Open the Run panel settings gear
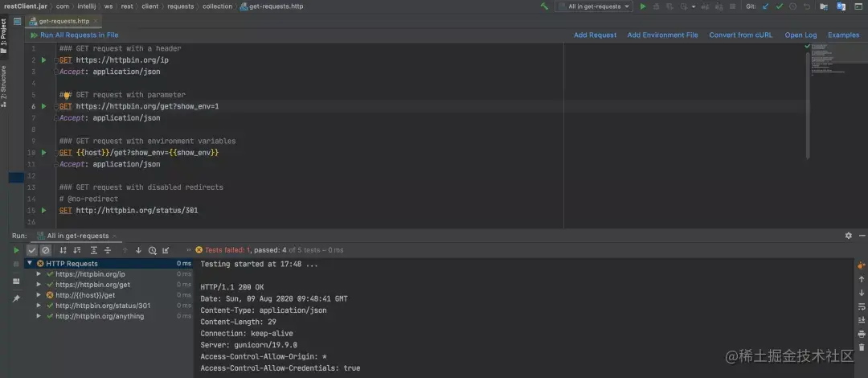868x378 pixels. point(848,236)
